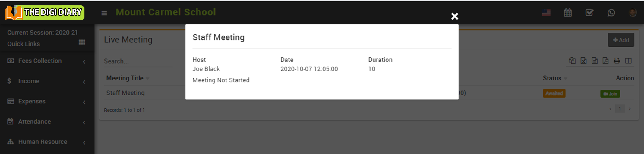Click the hamburger menu icon
The height and width of the screenshot is (154, 644).
104,13
